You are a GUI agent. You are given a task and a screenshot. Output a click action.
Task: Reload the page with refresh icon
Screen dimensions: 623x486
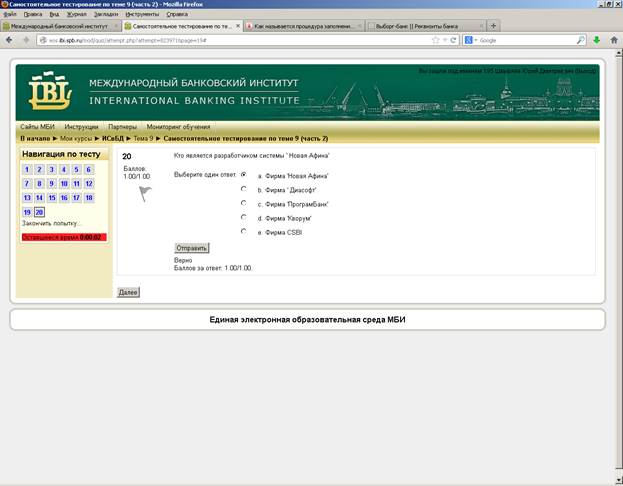pos(453,40)
